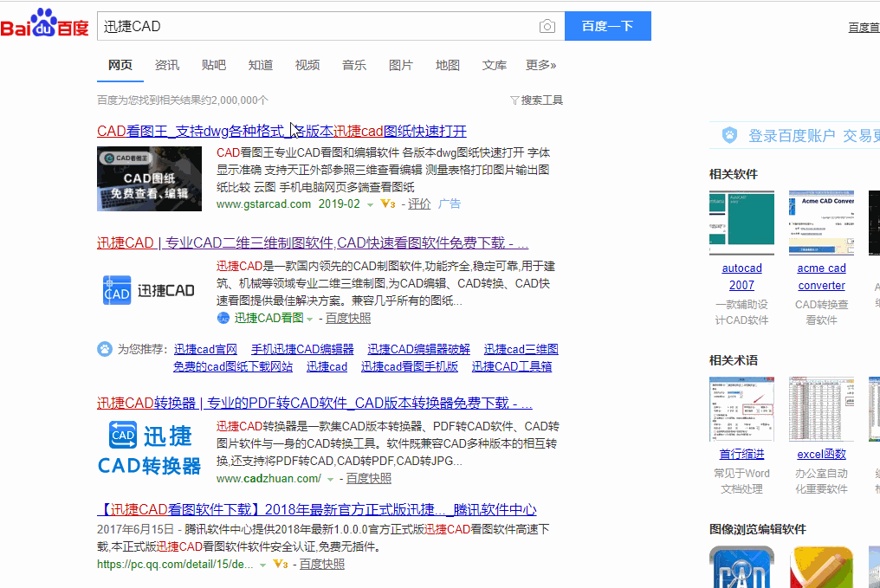Open the 文库 tab
Image resolution: width=880 pixels, height=588 pixels.
pos(495,65)
